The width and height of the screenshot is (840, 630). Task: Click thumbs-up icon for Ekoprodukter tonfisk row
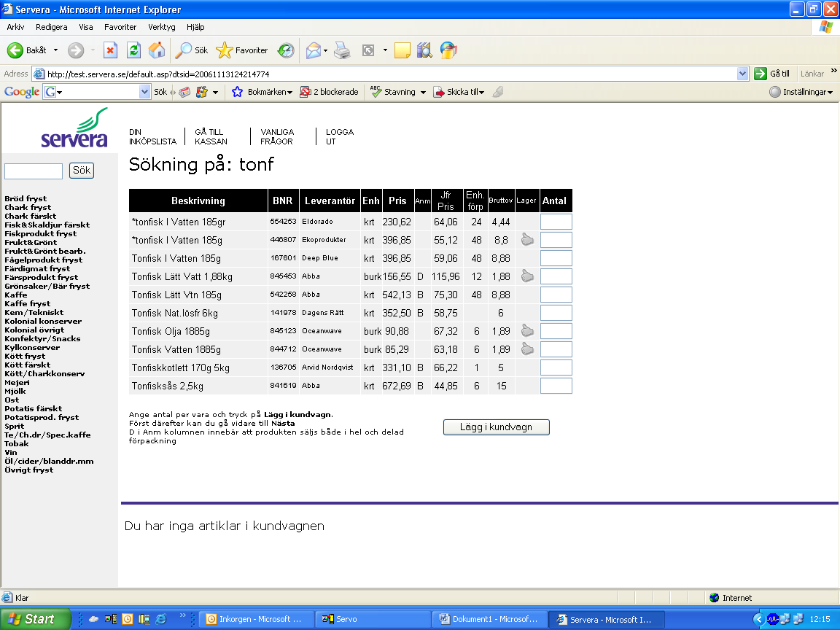(x=527, y=239)
